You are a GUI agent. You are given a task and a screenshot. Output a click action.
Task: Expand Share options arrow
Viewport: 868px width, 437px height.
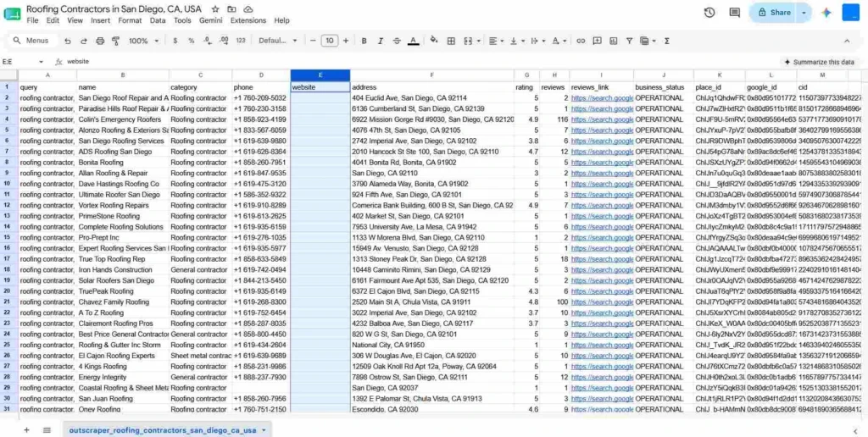click(804, 13)
